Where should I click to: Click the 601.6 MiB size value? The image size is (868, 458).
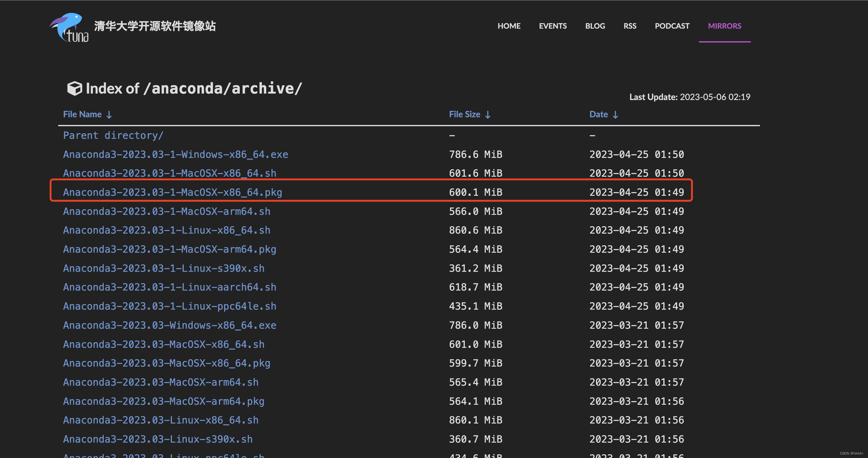tap(476, 173)
